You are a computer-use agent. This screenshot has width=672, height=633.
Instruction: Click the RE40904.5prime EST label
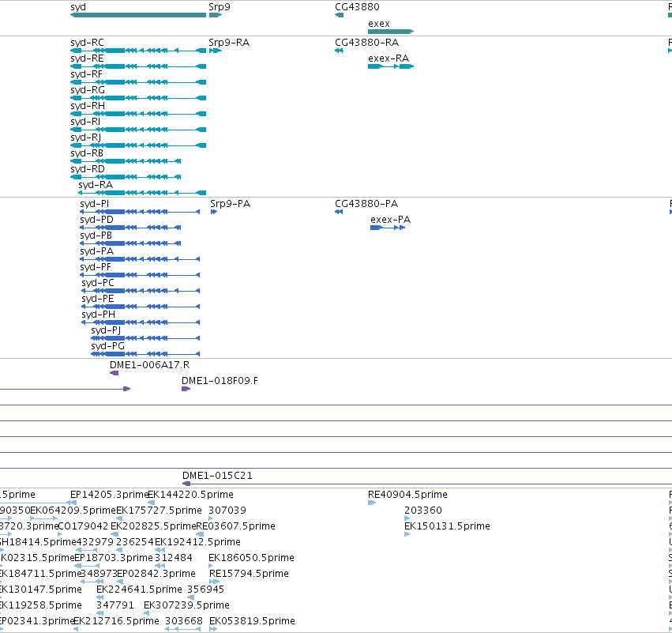[x=407, y=495]
